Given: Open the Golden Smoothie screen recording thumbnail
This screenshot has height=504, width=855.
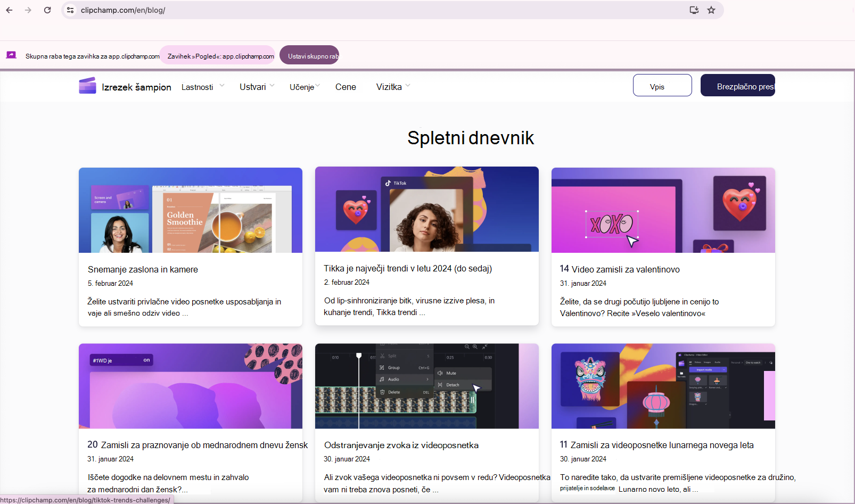Looking at the screenshot, I should click(x=191, y=210).
